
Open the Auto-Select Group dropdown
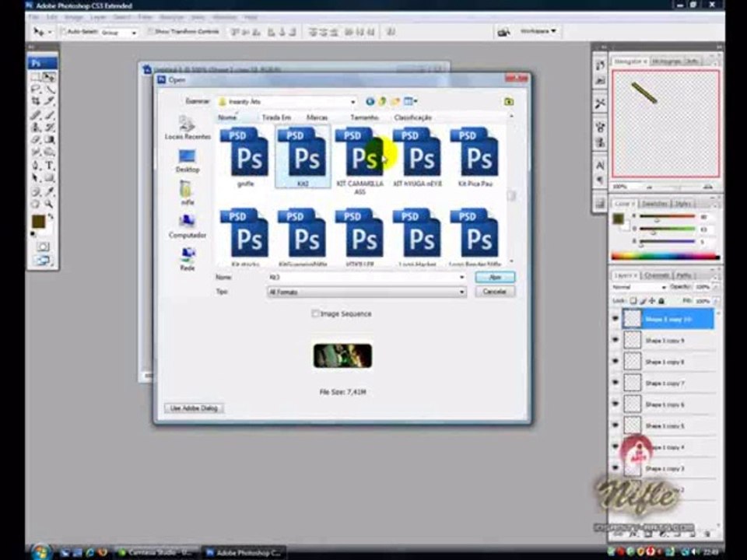pyautogui.click(x=134, y=33)
